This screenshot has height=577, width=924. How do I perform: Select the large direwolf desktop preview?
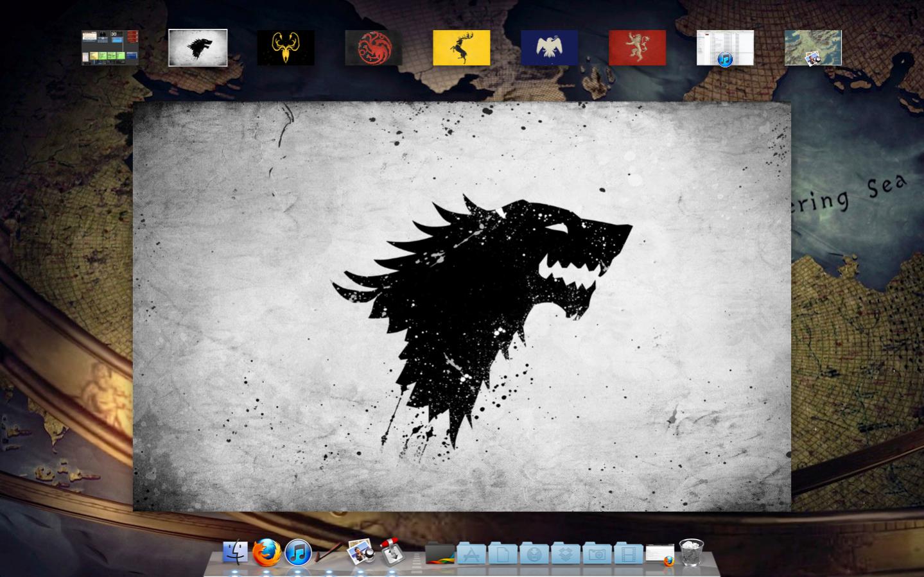462,306
